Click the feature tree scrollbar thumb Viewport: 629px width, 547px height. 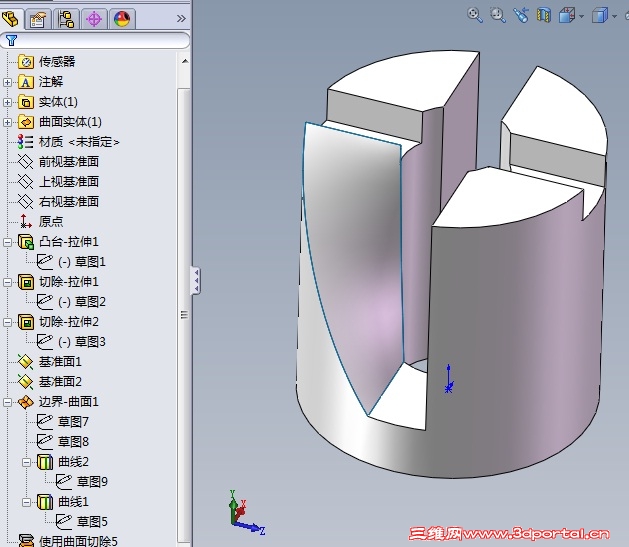tap(184, 315)
